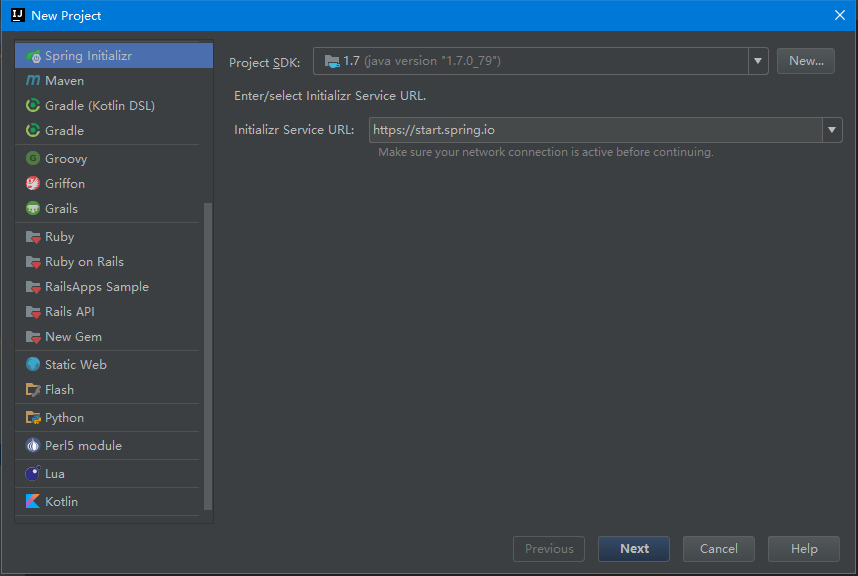The width and height of the screenshot is (858, 576).
Task: Expand the Initializr Service URL dropdown arrow
Action: coord(832,130)
